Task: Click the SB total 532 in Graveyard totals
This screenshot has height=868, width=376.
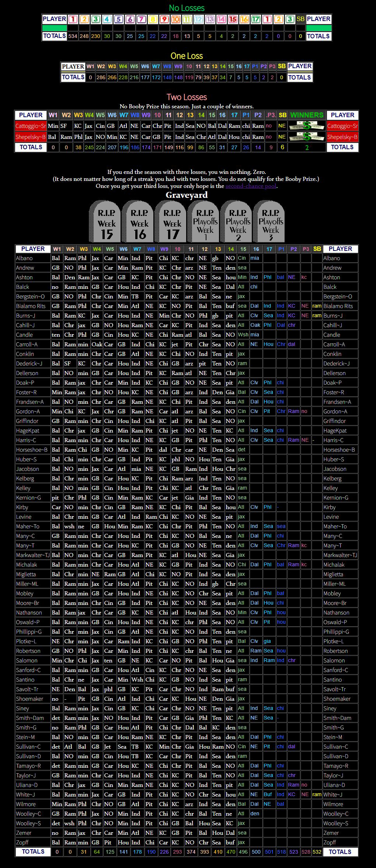Action: point(317,852)
